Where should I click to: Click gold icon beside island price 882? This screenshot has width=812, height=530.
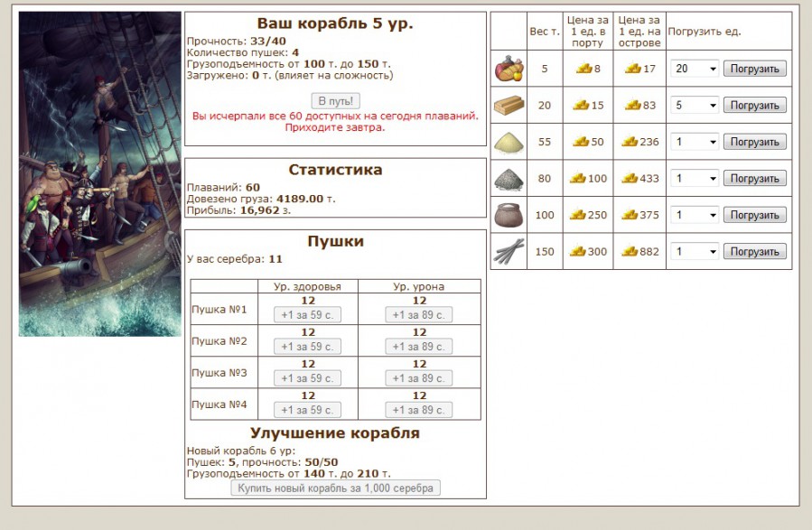coord(630,252)
